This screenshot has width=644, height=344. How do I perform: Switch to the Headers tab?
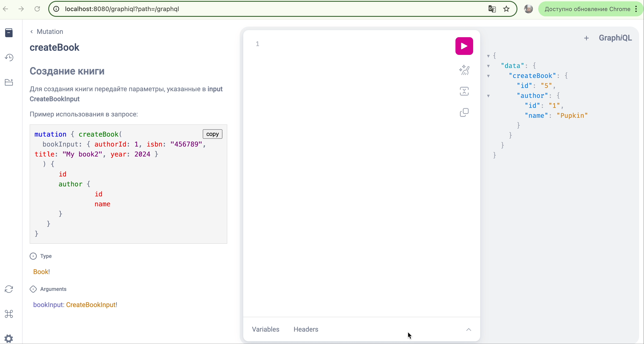pyautogui.click(x=306, y=329)
